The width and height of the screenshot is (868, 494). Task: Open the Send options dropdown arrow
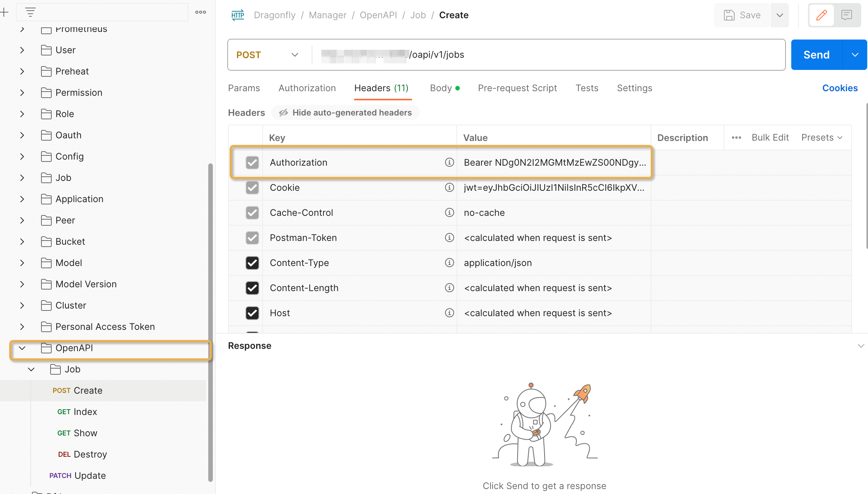[x=855, y=55]
